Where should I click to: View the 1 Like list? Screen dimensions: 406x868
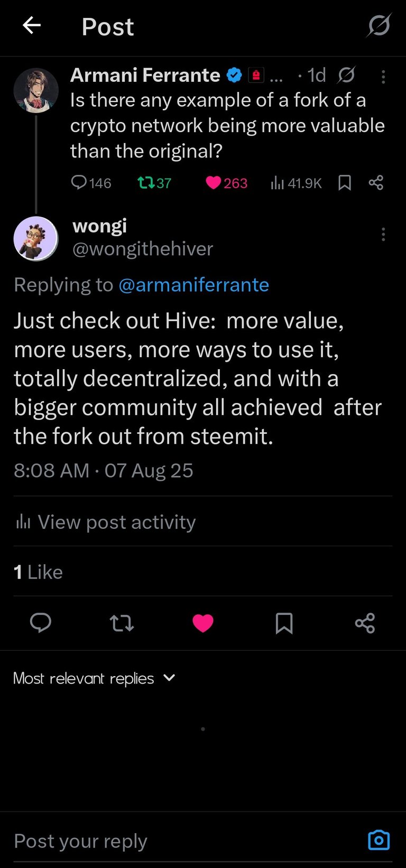pos(38,572)
